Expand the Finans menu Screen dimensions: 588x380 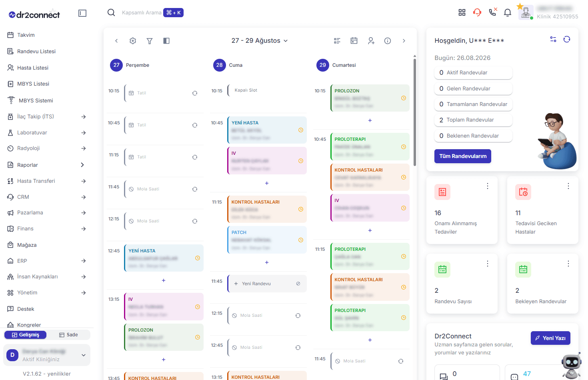[84, 229]
